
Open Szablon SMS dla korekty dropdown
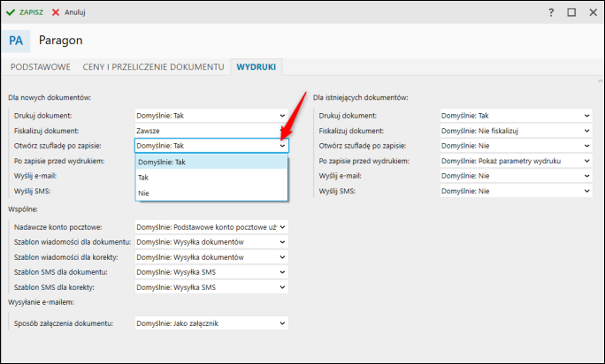pos(211,287)
